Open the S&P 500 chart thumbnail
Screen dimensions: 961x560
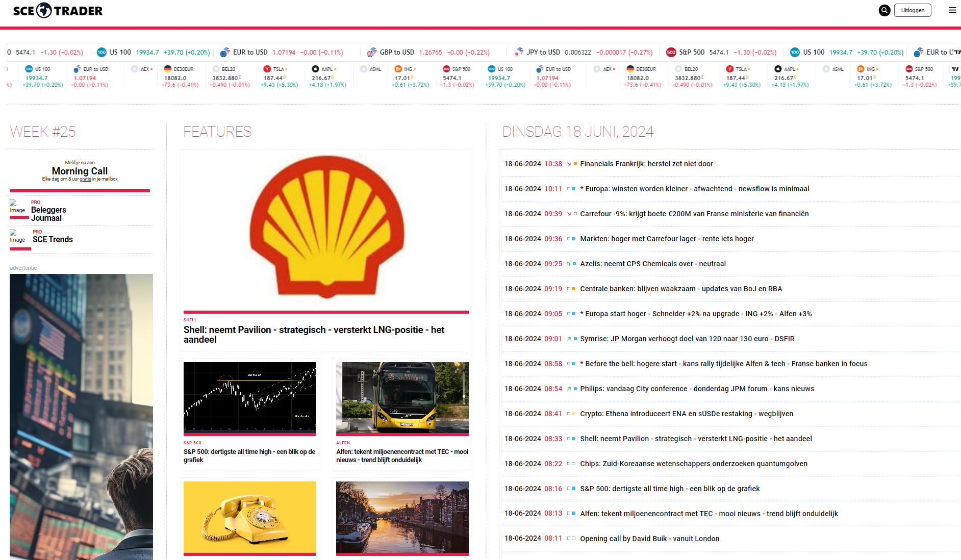point(249,398)
